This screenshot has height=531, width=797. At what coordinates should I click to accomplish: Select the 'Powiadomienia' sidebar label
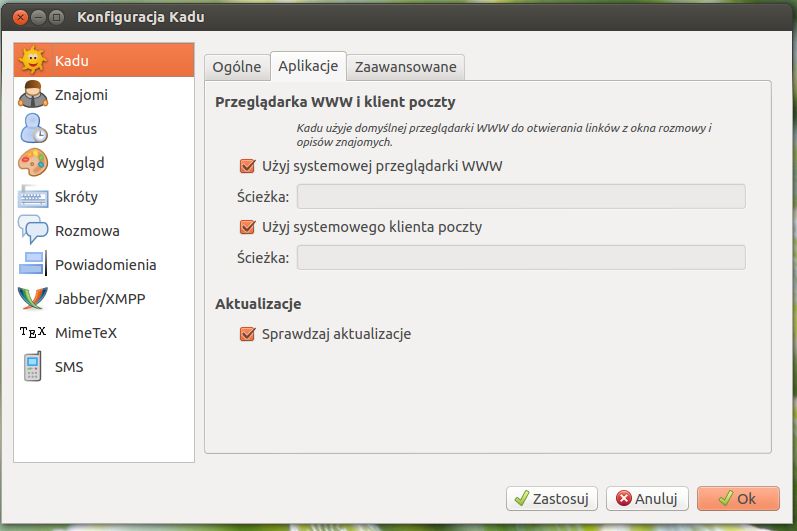click(x=106, y=265)
